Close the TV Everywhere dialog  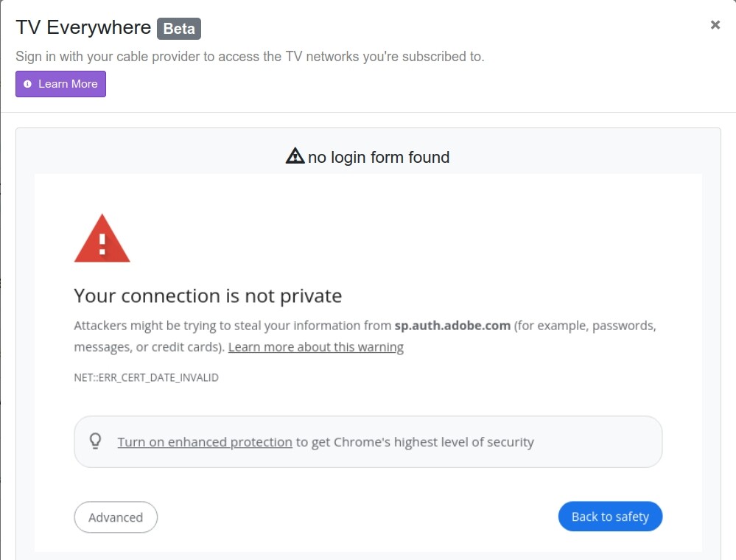715,25
